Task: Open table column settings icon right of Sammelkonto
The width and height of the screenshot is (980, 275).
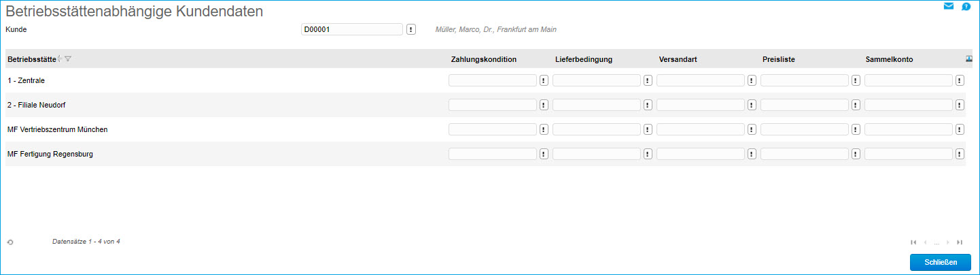Action: pyautogui.click(x=969, y=59)
